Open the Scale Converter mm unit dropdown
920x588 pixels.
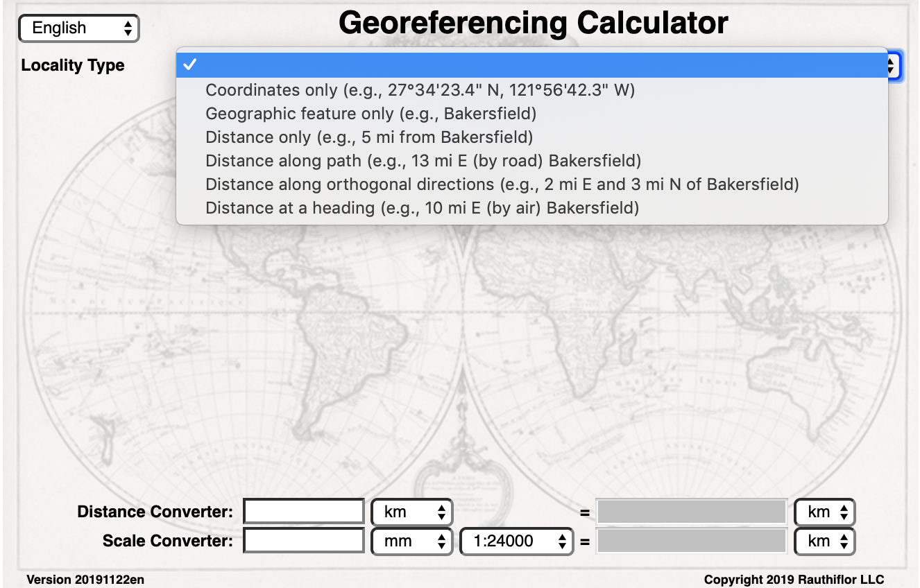click(x=412, y=542)
